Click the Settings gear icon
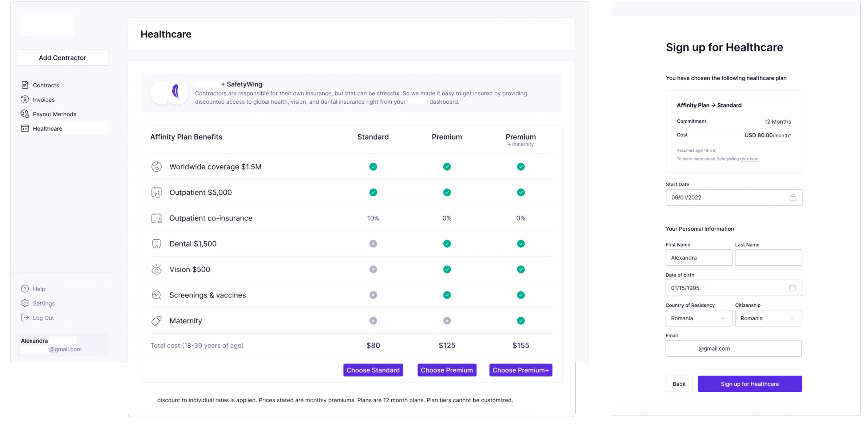Image resolution: width=868 pixels, height=432 pixels. point(25,303)
